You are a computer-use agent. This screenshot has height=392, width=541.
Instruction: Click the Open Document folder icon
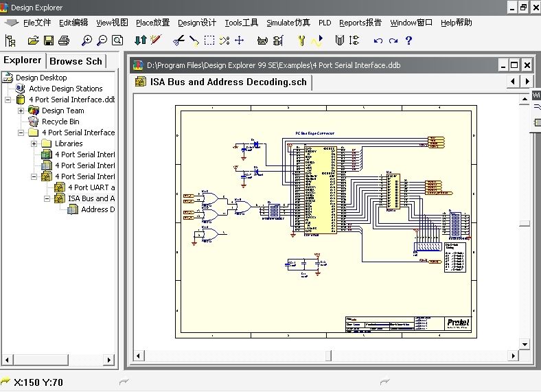(x=34, y=41)
